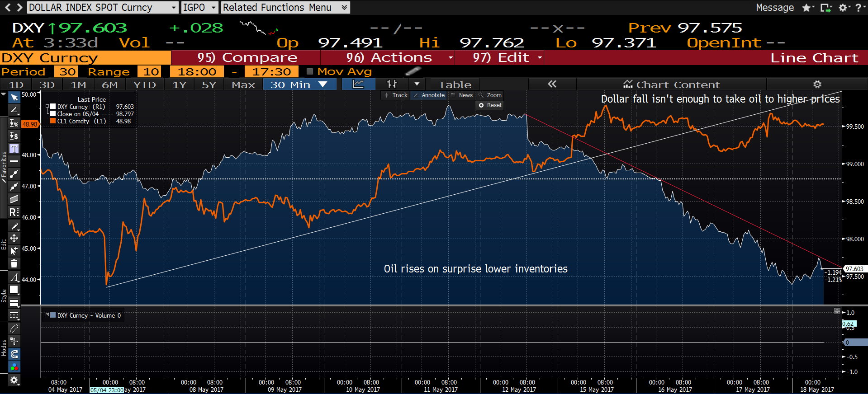868x394 pixels.
Task: Open the dashed line style tool
Action: [14, 315]
